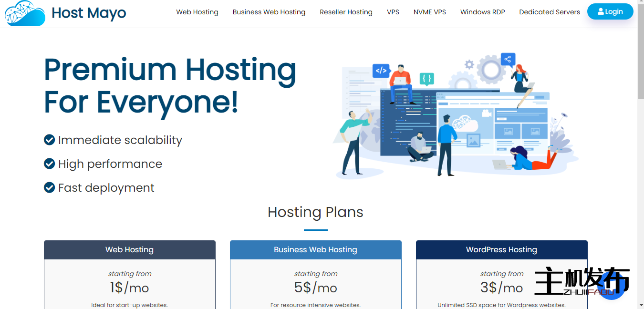The width and height of the screenshot is (644, 309).
Task: Click the curly braces icon in illustration
Action: (x=427, y=78)
